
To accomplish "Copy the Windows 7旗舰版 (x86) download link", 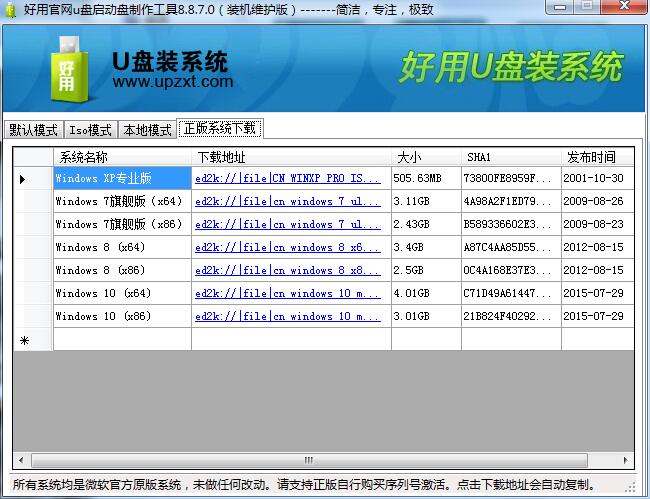I will coord(288,224).
